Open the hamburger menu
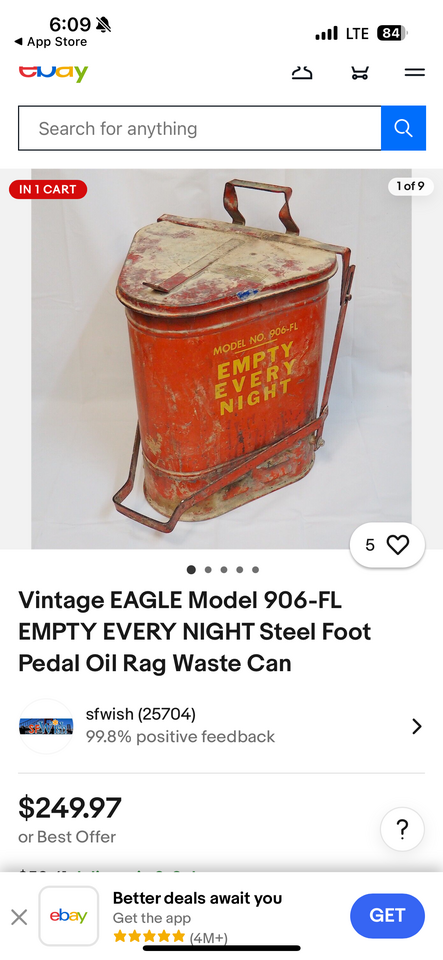443x960 pixels. (x=415, y=73)
